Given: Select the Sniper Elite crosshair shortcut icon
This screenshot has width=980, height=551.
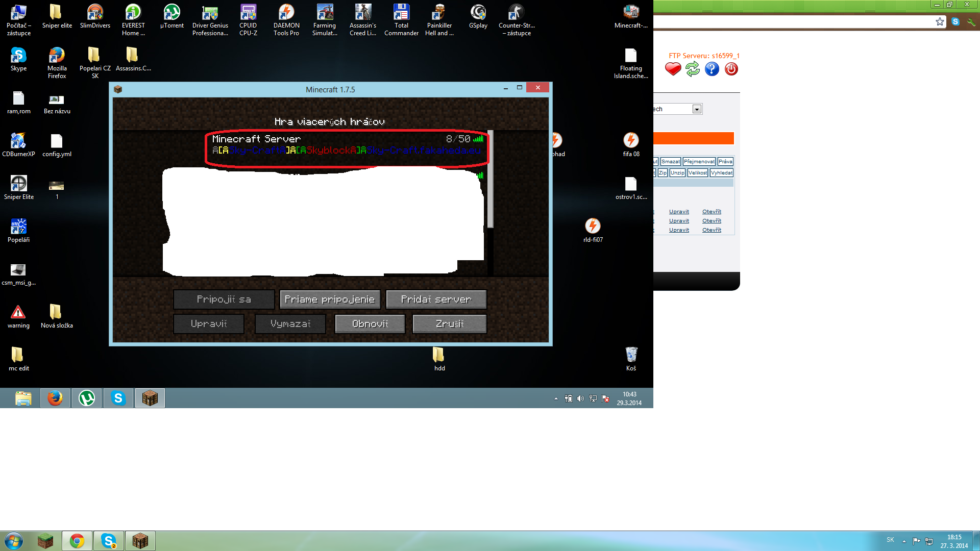Looking at the screenshot, I should coord(19,188).
